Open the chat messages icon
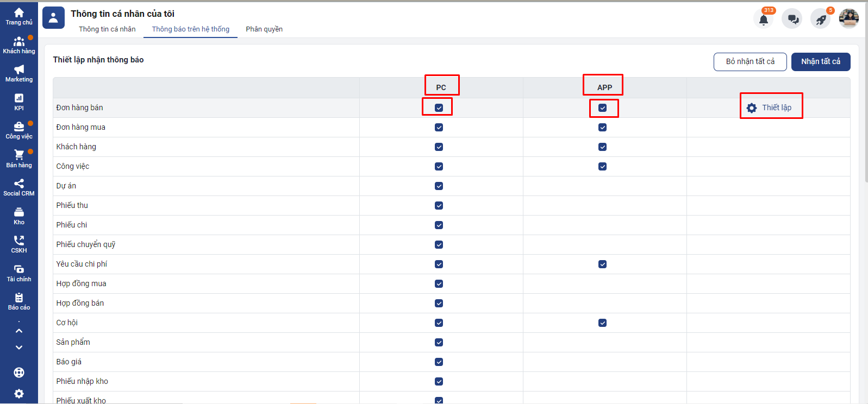868x404 pixels. [792, 20]
